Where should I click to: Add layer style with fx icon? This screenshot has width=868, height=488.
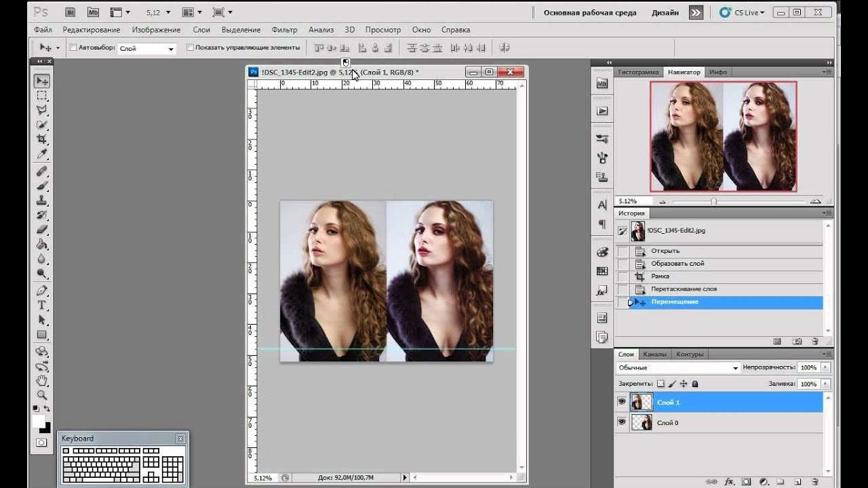pyautogui.click(x=730, y=481)
